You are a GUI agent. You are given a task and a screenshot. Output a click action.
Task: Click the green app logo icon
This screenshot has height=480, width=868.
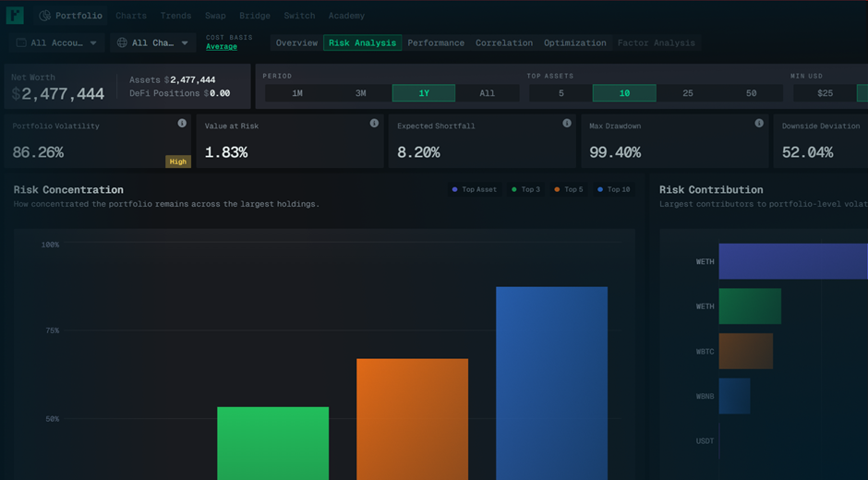[x=15, y=16]
